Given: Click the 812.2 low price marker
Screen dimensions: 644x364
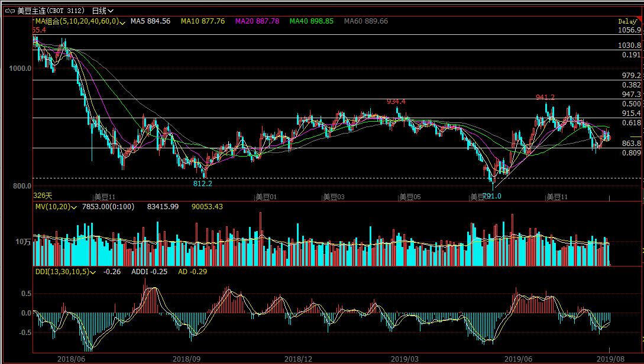Looking at the screenshot, I should 202,184.
